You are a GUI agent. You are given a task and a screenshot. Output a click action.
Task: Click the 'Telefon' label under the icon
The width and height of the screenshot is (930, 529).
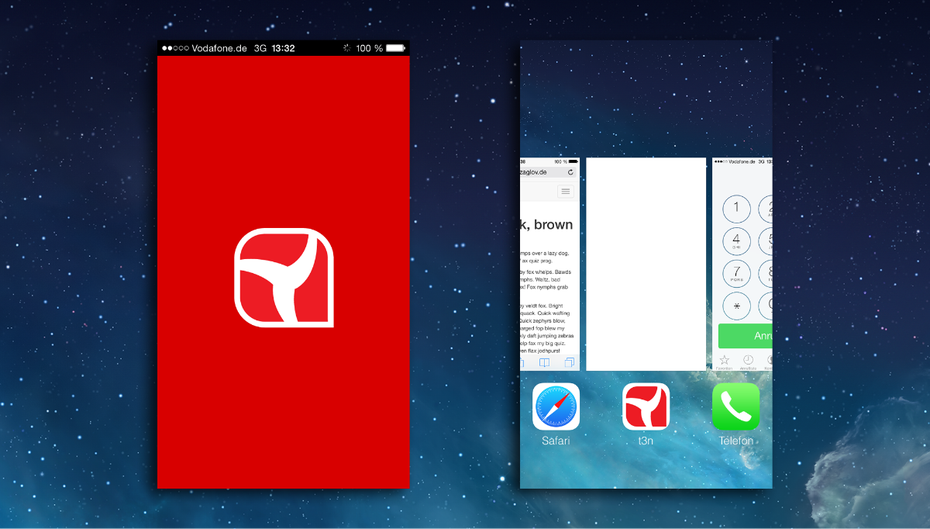[736, 441]
